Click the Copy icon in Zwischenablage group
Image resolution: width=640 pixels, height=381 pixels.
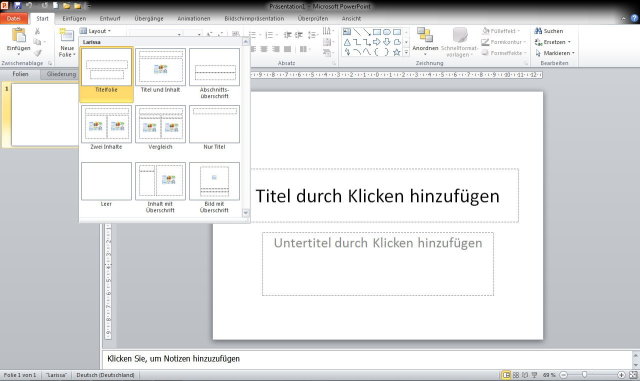(37, 42)
